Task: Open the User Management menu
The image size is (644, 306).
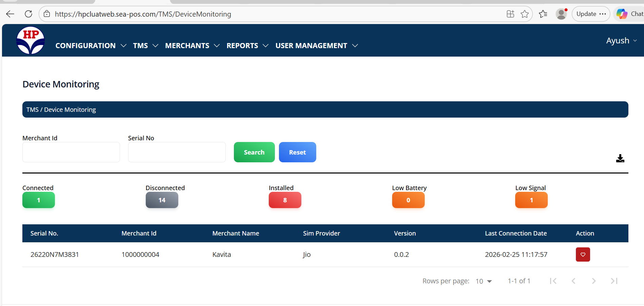Action: pyautogui.click(x=316, y=45)
